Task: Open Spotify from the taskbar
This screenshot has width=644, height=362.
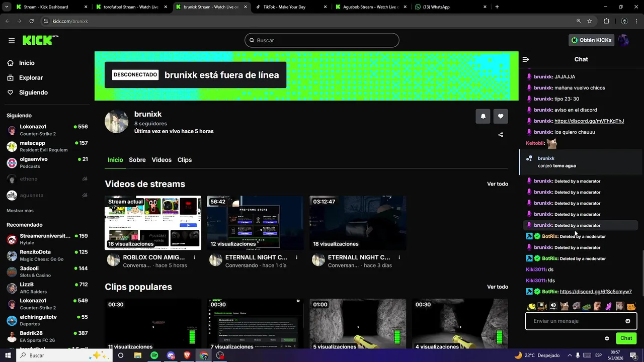Action: pos(154,355)
